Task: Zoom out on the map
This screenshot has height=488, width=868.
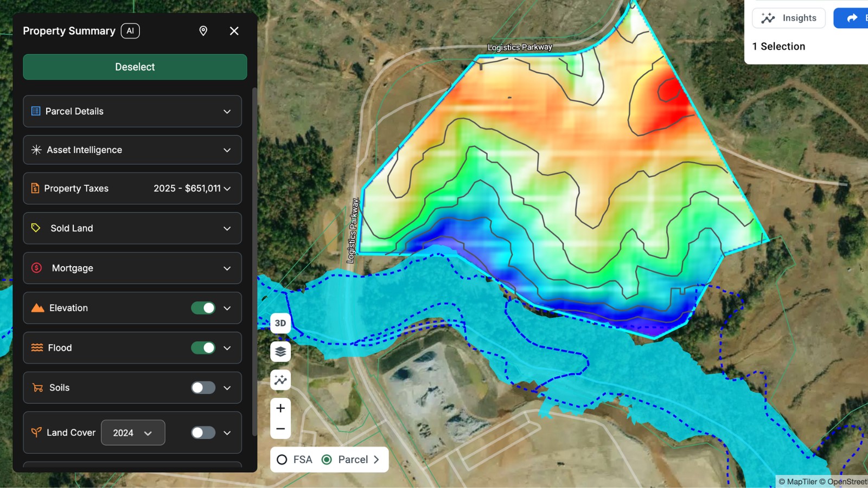Action: [x=280, y=428]
